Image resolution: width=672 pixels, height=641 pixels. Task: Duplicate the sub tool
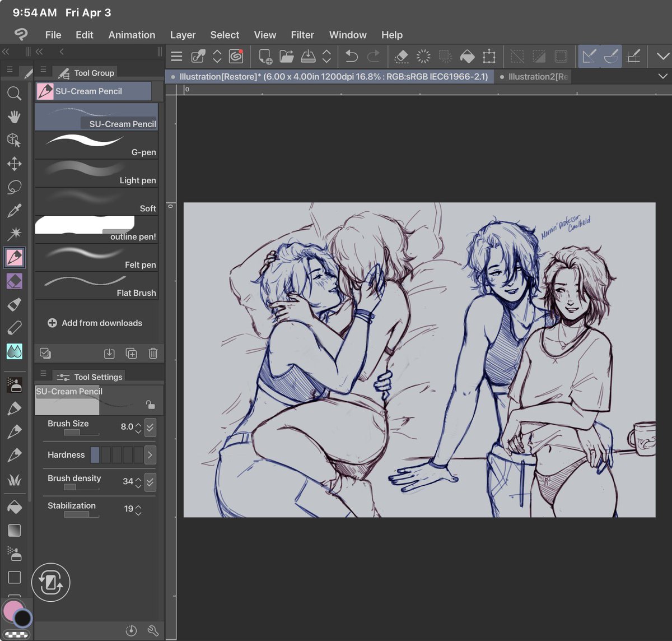tap(131, 353)
